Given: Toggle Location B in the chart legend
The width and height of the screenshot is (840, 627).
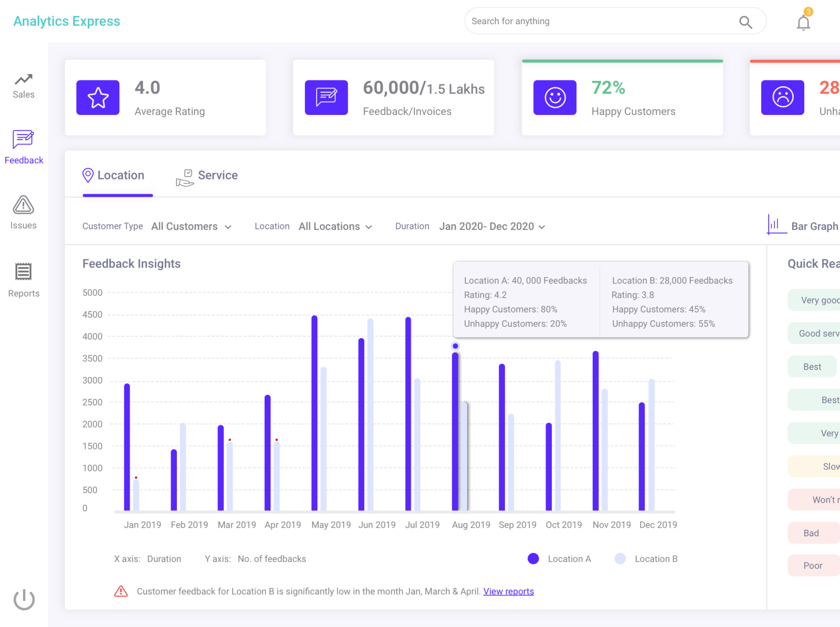Looking at the screenshot, I should [621, 559].
